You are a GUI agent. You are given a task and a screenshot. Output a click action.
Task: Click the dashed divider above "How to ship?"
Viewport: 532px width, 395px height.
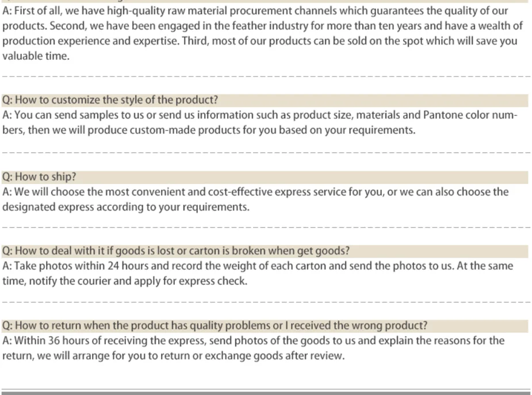pos(266,153)
